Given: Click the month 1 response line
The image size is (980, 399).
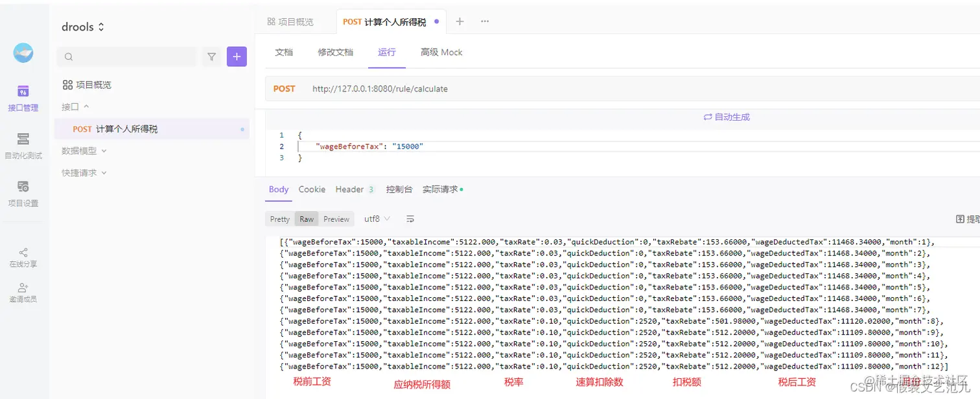Looking at the screenshot, I should [x=607, y=241].
